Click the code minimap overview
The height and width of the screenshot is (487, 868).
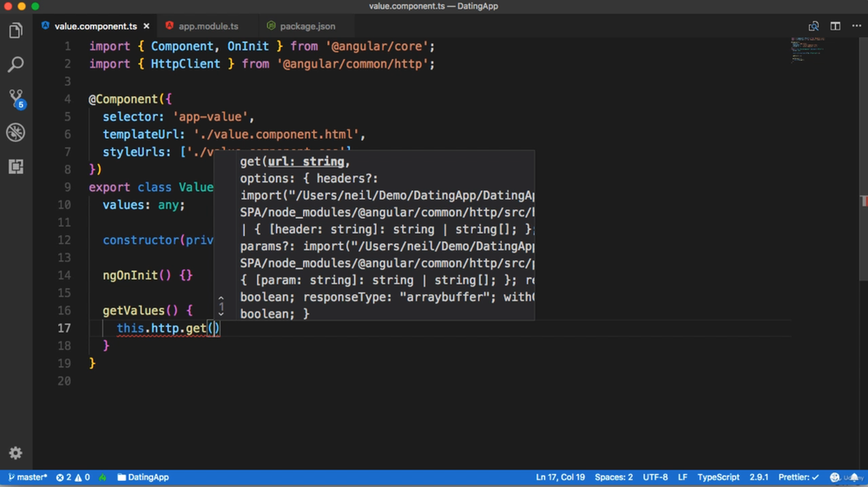(808, 49)
